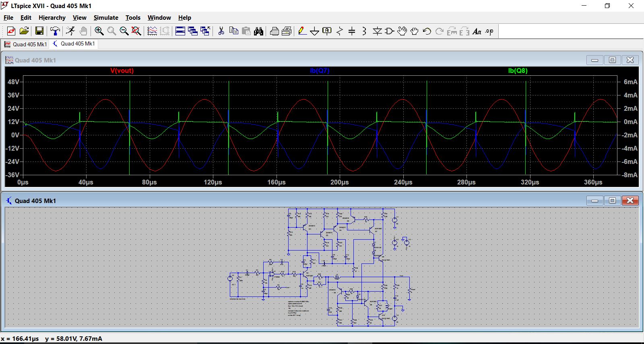The image size is (644, 344).
Task: Click the red V(vout) trace label
Action: click(122, 70)
